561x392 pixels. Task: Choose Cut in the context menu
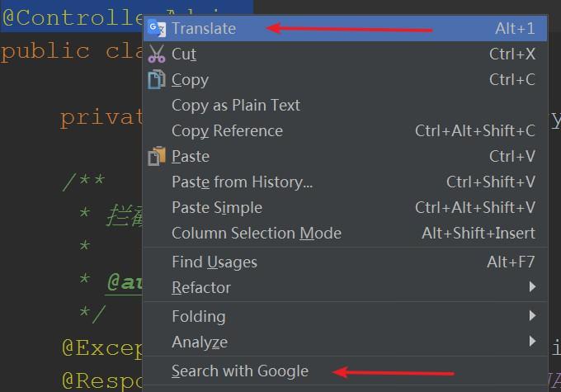pos(184,54)
